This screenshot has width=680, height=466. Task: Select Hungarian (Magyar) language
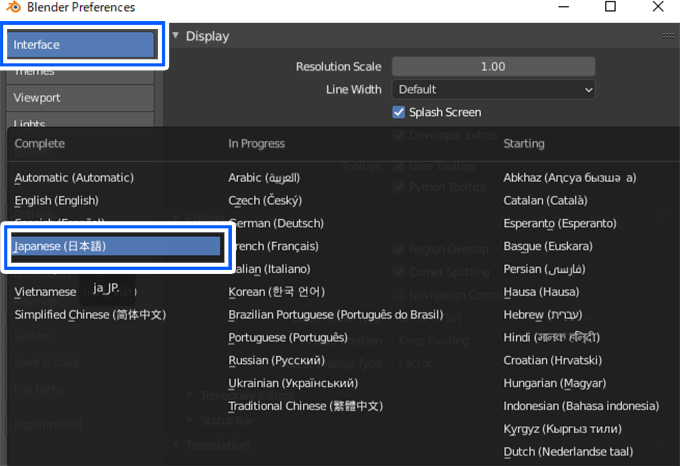tap(555, 383)
